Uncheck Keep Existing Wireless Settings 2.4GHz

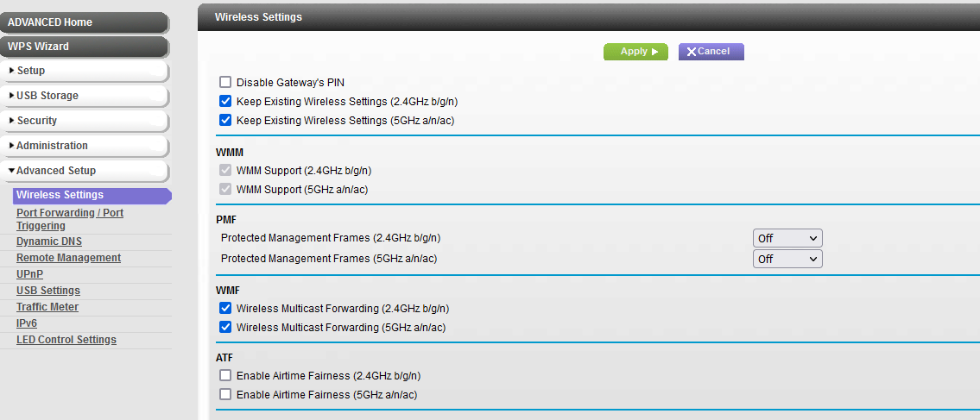tap(225, 101)
